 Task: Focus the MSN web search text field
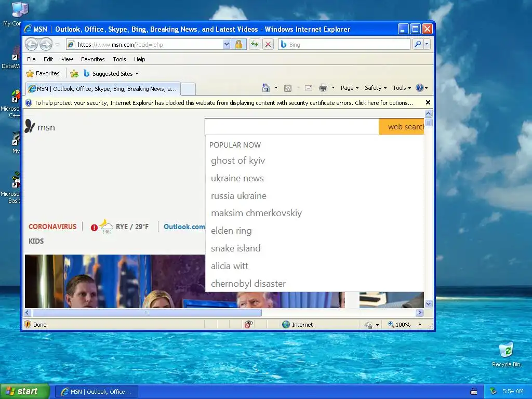(292, 127)
